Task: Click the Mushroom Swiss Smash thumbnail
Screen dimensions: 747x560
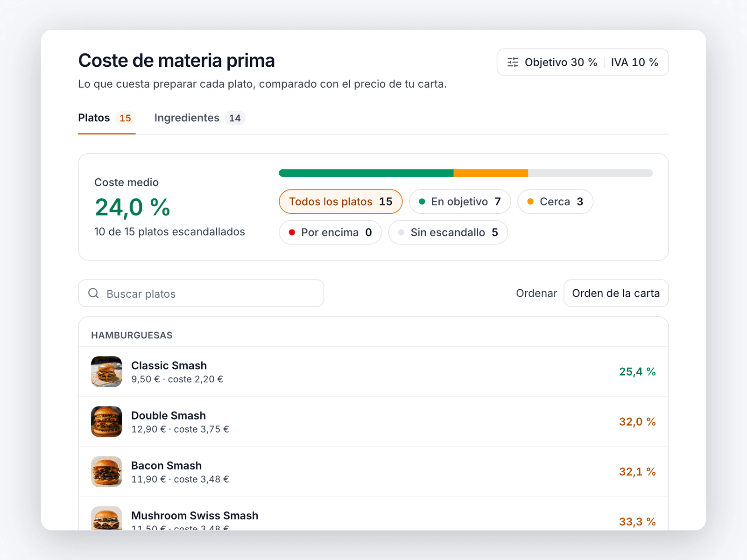Action: coord(106,518)
